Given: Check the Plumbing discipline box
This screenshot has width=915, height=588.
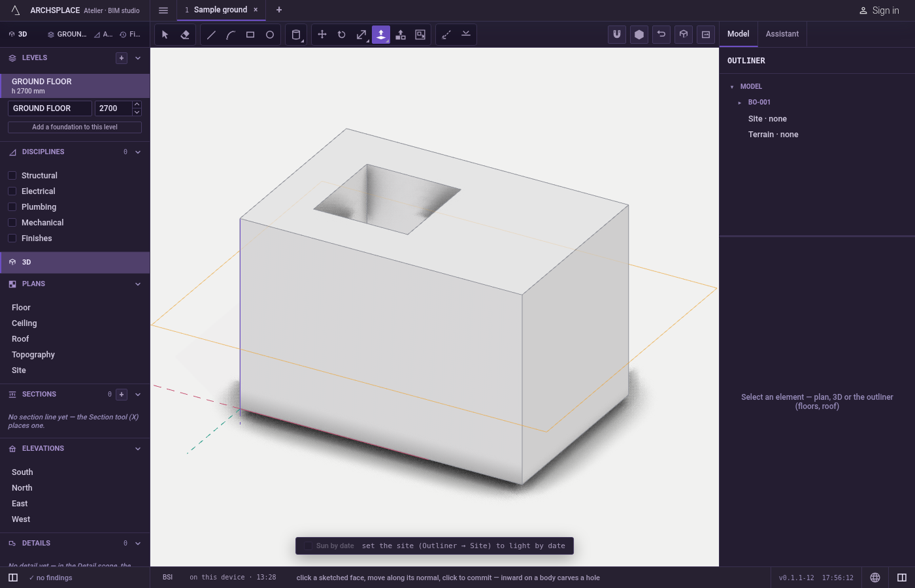Looking at the screenshot, I should pyautogui.click(x=12, y=207).
